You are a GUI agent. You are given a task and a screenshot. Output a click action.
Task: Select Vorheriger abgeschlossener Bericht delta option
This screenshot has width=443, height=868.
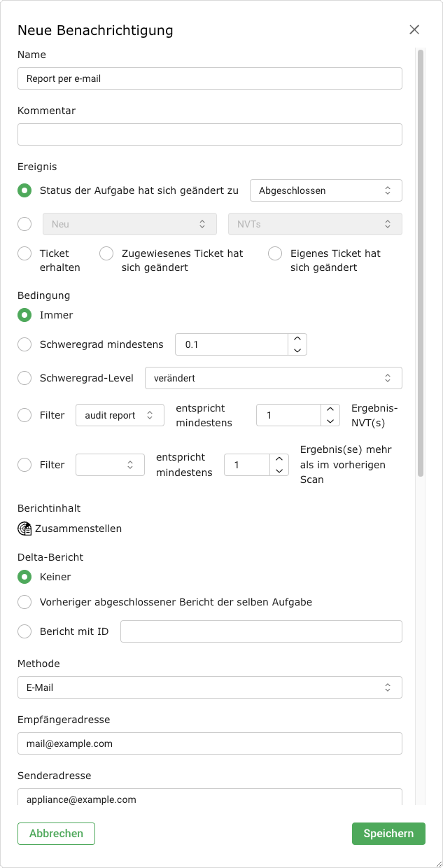point(24,602)
